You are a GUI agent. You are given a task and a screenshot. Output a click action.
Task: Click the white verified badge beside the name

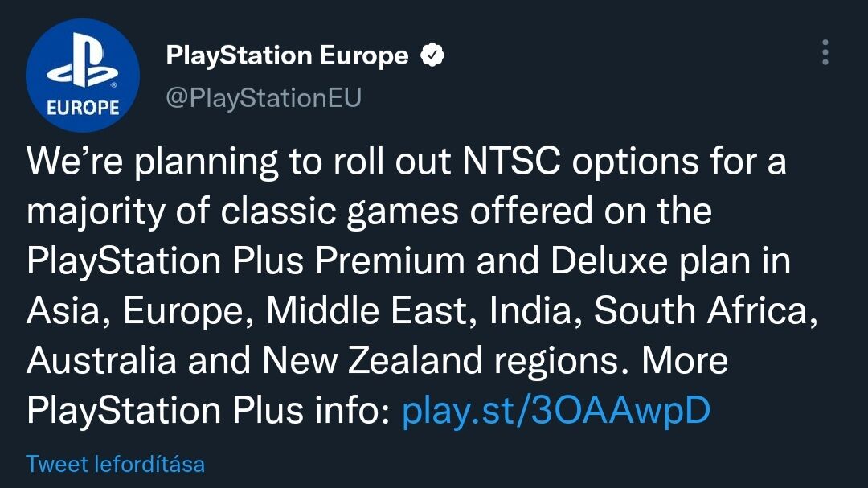click(433, 55)
